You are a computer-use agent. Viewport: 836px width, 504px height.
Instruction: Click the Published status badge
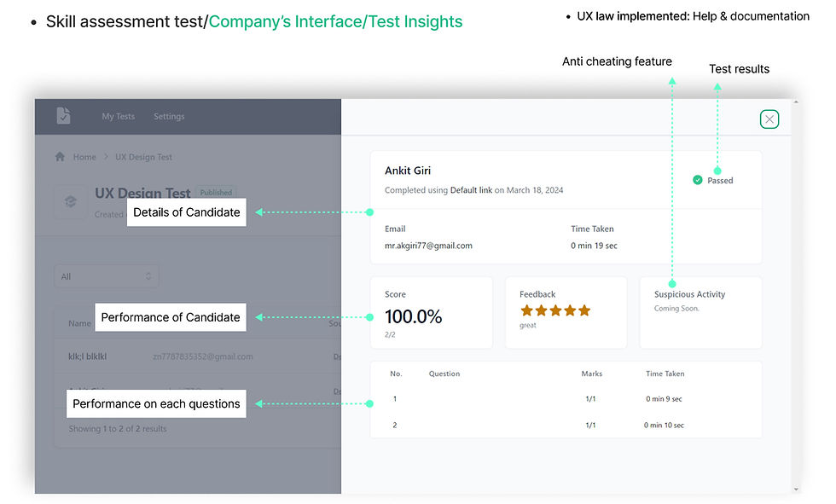(216, 193)
